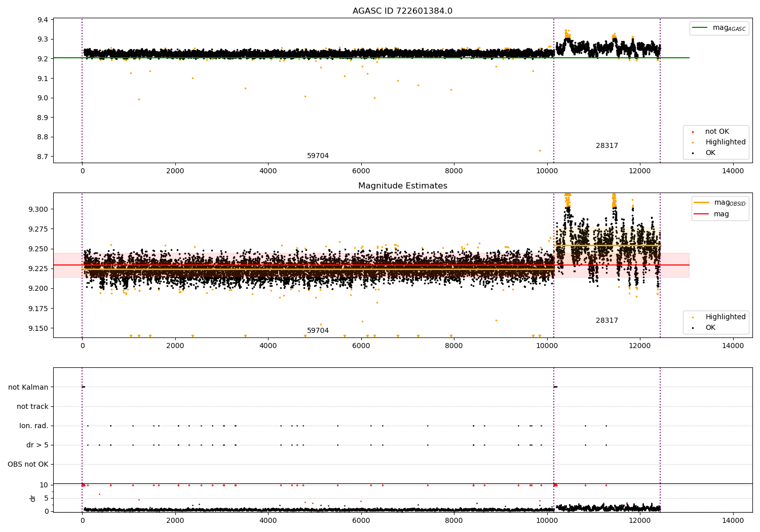Click 'Highlighted' legend entry in the top plot
The image size is (760, 532).
click(x=719, y=142)
